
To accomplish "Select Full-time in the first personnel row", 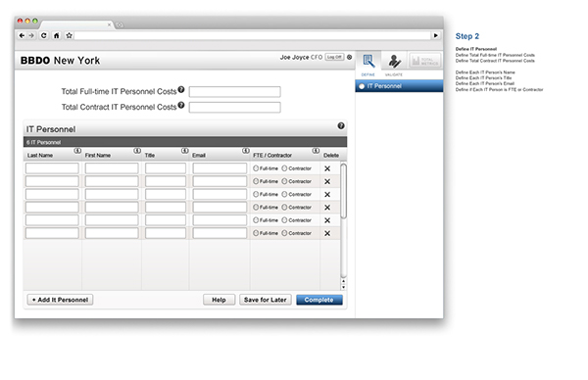I will (256, 168).
